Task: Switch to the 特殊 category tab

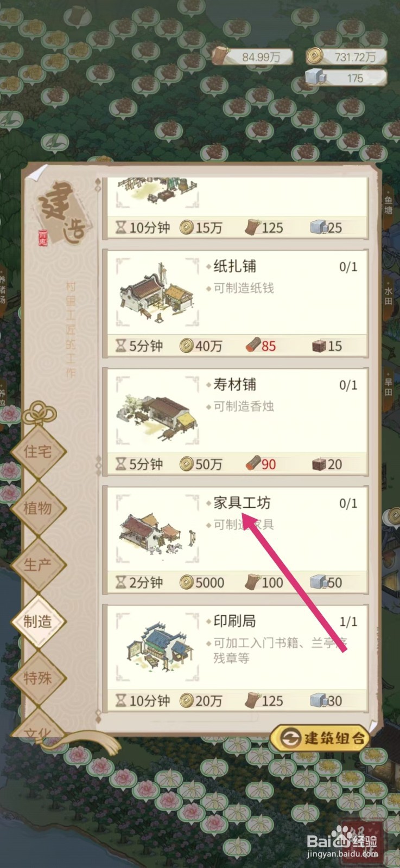Action: point(37,678)
